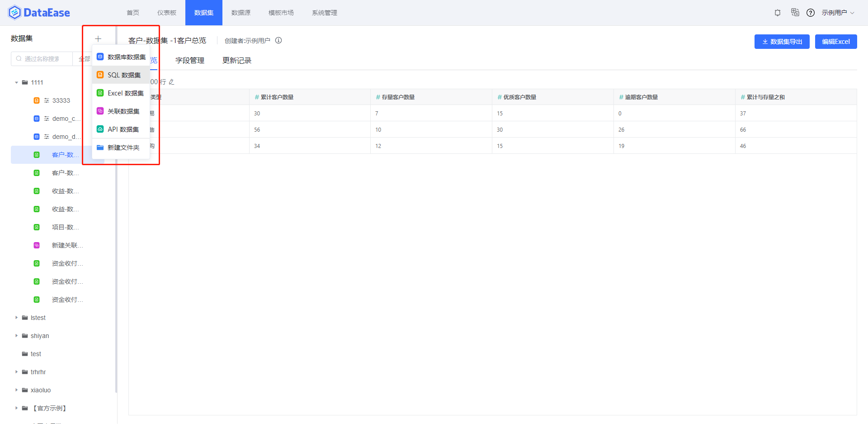
Task: Click the dataset name search field
Action: point(42,59)
